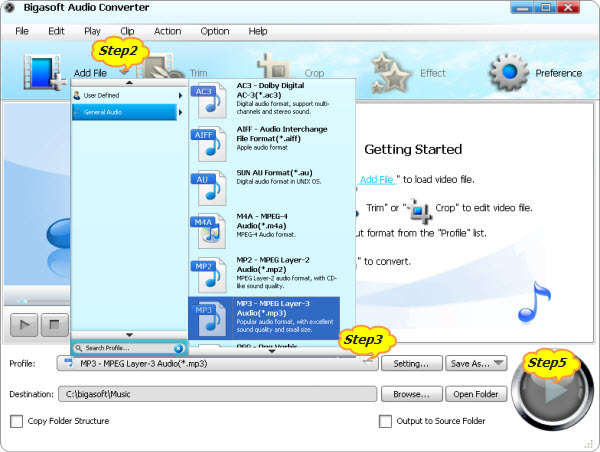Click the Setting... button
The image size is (600, 452).
pyautogui.click(x=412, y=363)
